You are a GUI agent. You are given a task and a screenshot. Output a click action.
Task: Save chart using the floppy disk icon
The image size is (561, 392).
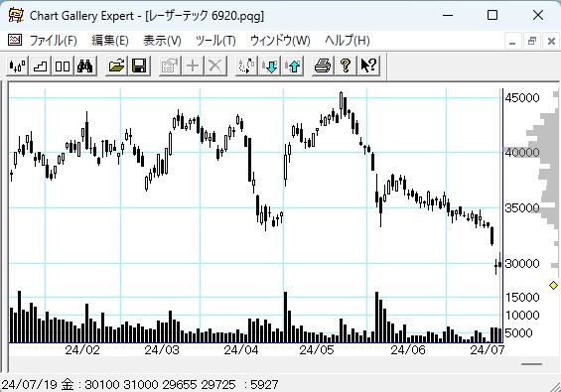tap(139, 65)
